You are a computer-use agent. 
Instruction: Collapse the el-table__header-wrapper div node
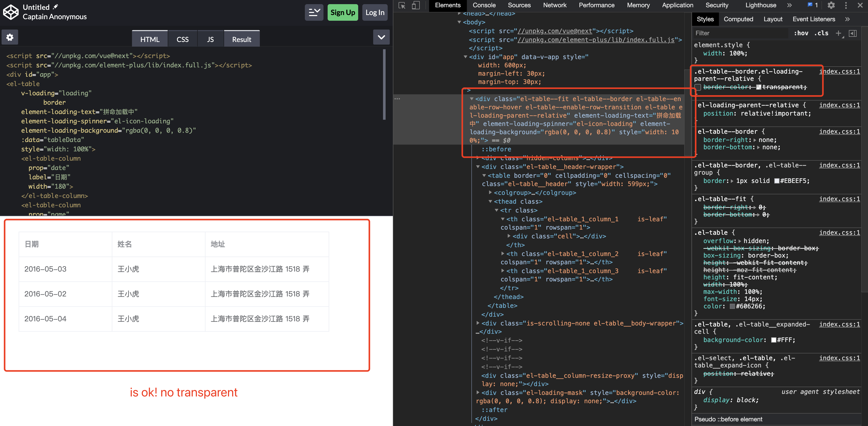tap(478, 167)
